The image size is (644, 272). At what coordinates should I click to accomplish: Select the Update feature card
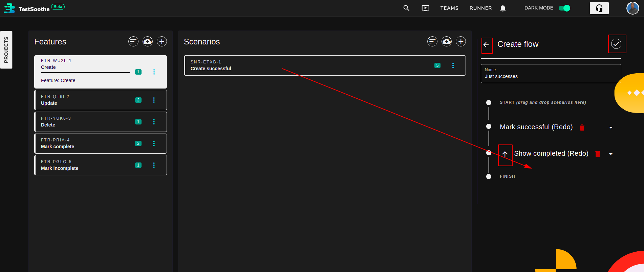[101, 100]
